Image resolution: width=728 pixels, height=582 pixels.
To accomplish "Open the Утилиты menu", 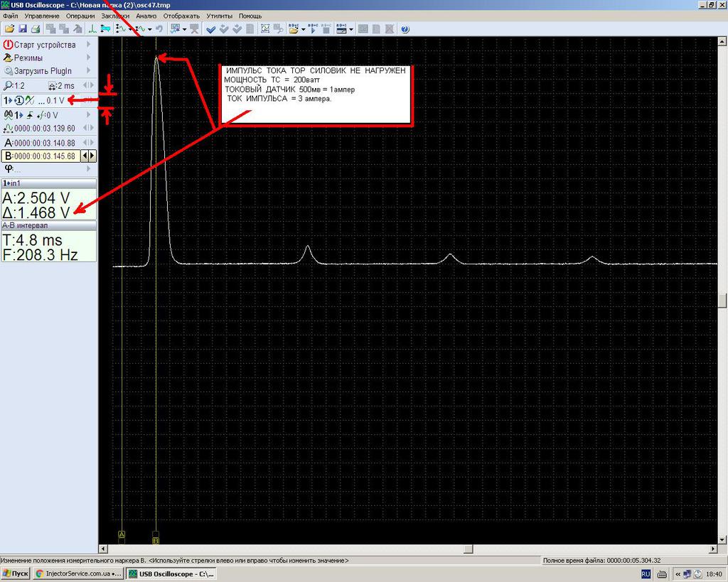I will pos(219,16).
